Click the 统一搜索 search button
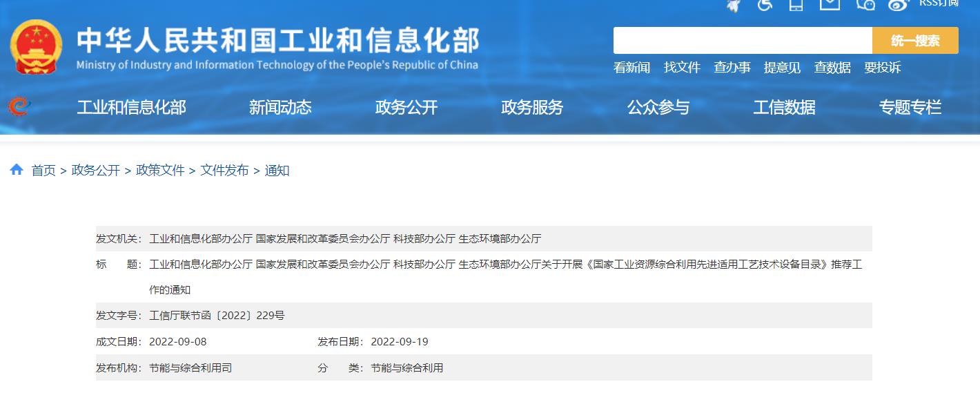Screen dimensions: 980x402 (915, 40)
